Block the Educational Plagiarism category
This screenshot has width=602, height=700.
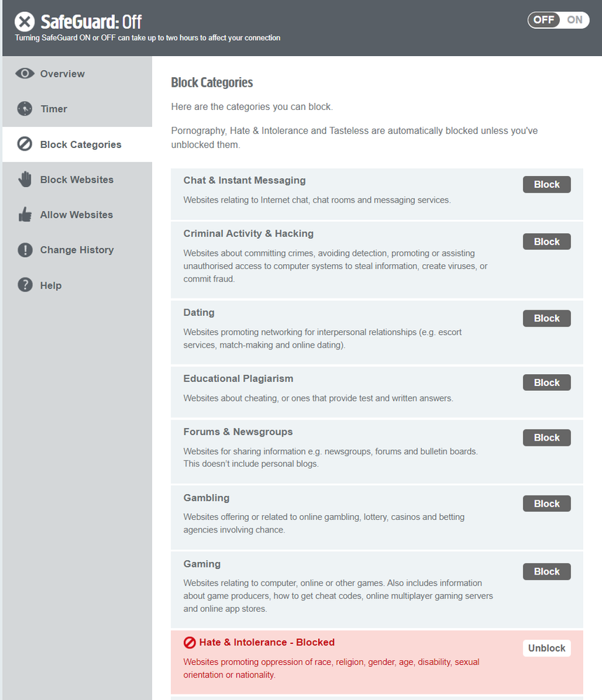click(x=547, y=383)
